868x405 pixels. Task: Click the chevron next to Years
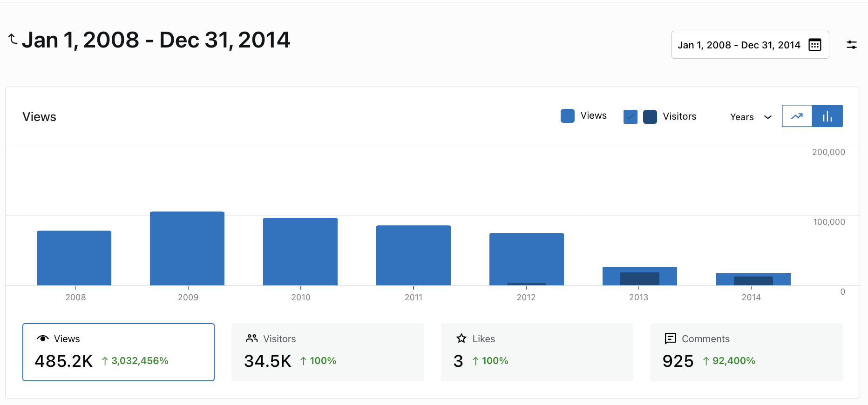tap(768, 117)
